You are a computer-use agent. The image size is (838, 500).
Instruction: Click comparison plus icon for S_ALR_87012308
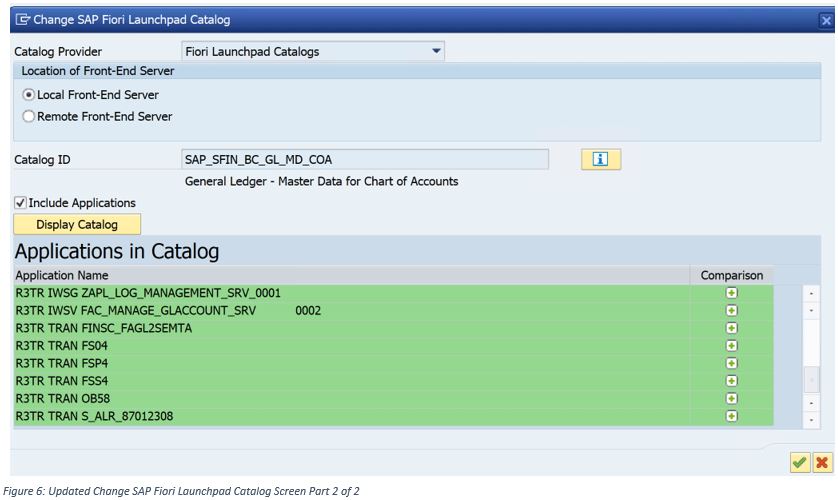pyautogui.click(x=732, y=416)
